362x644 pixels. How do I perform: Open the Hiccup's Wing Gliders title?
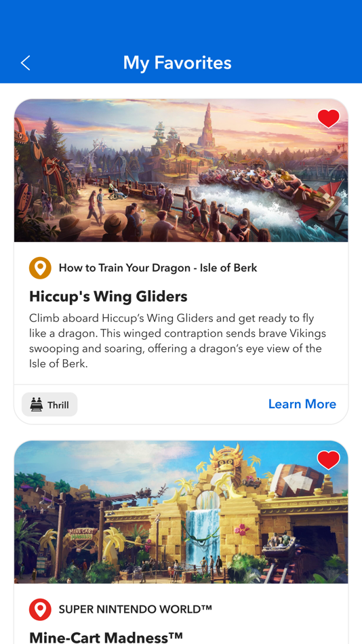[x=108, y=296]
